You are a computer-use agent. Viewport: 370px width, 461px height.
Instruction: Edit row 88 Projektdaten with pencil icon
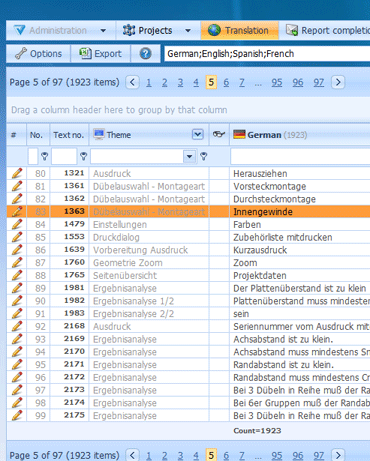(17, 275)
